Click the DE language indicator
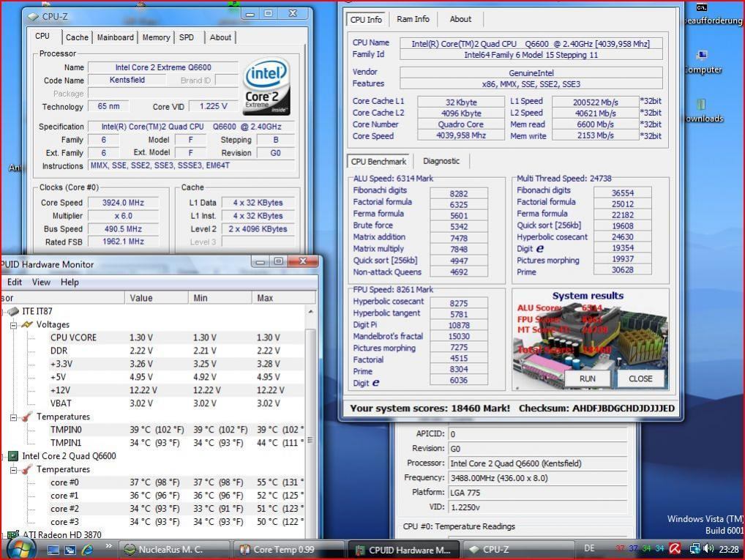The image size is (745, 560). pyautogui.click(x=589, y=548)
